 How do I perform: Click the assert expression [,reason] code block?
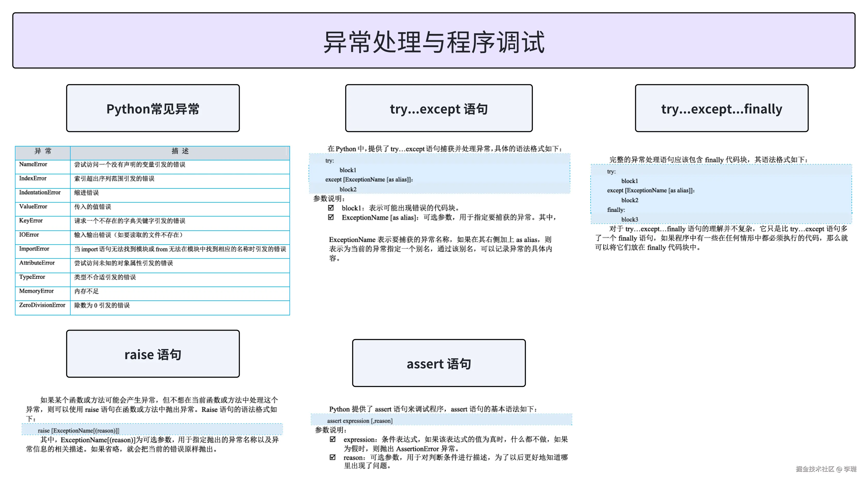360,420
